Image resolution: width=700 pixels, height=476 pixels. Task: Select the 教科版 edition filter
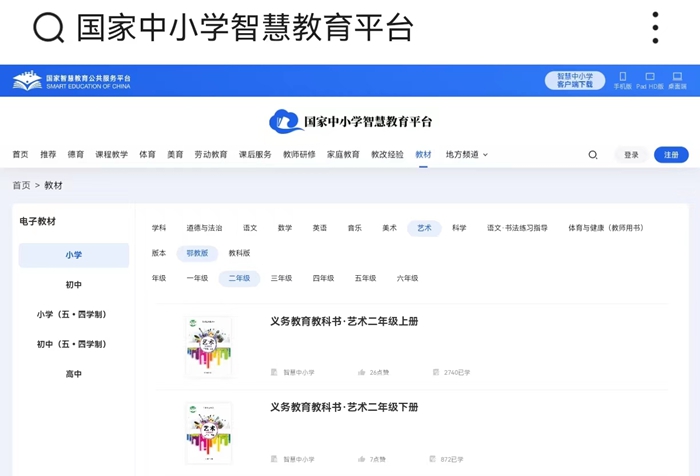pyautogui.click(x=239, y=253)
